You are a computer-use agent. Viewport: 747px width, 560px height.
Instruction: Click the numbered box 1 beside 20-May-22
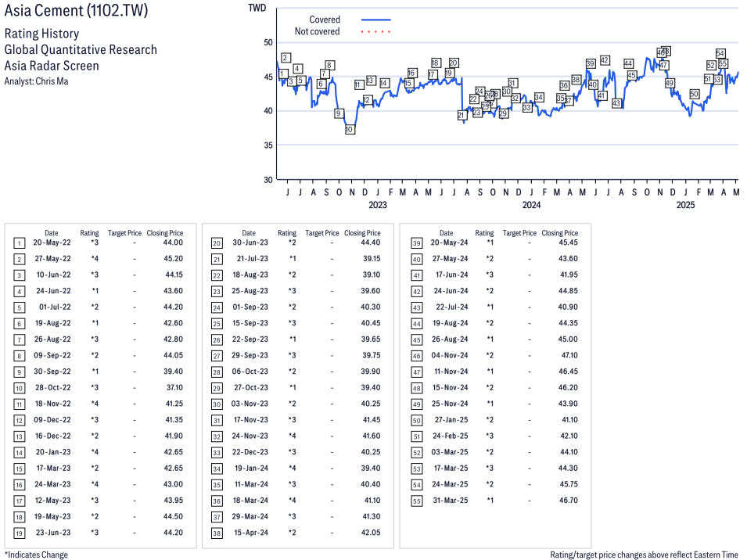point(19,243)
